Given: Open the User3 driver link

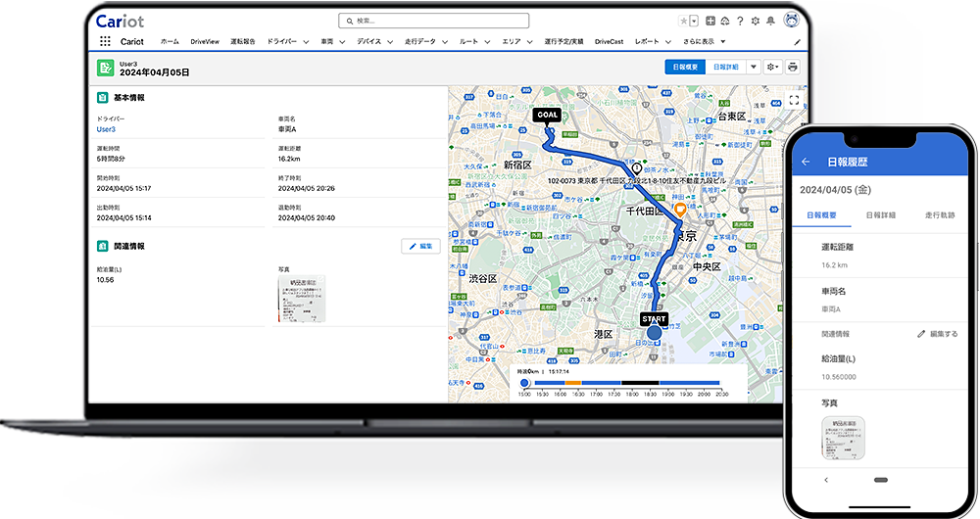Looking at the screenshot, I should pyautogui.click(x=106, y=129).
